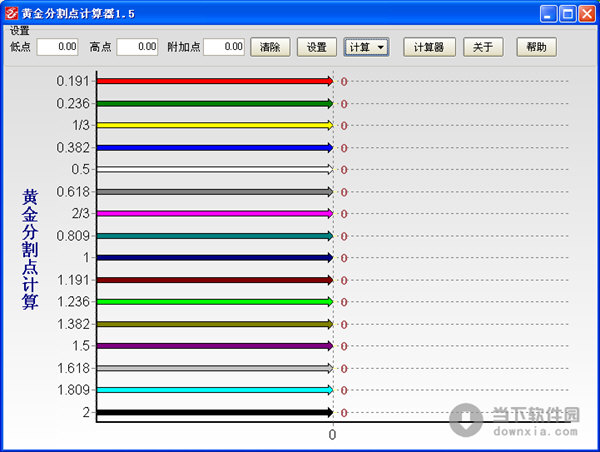Click the olive 1.382 arrow bar
Viewport: 600px width, 452px height.
215,324
